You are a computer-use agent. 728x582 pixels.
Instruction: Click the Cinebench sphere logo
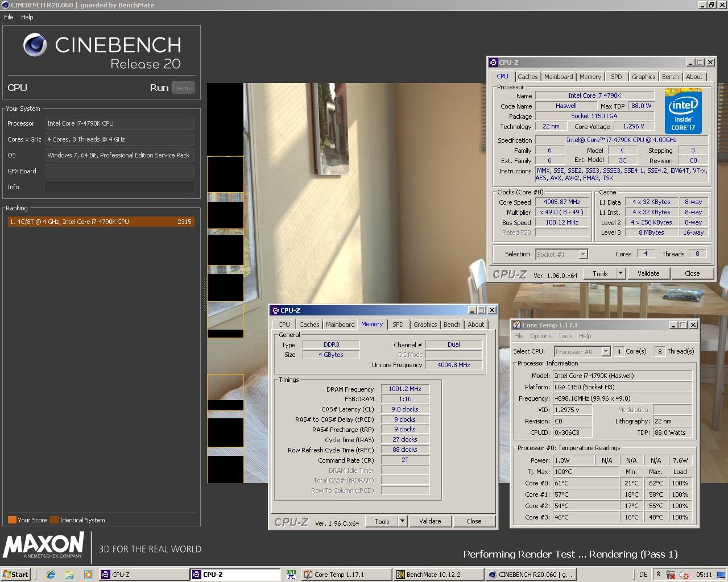point(35,45)
